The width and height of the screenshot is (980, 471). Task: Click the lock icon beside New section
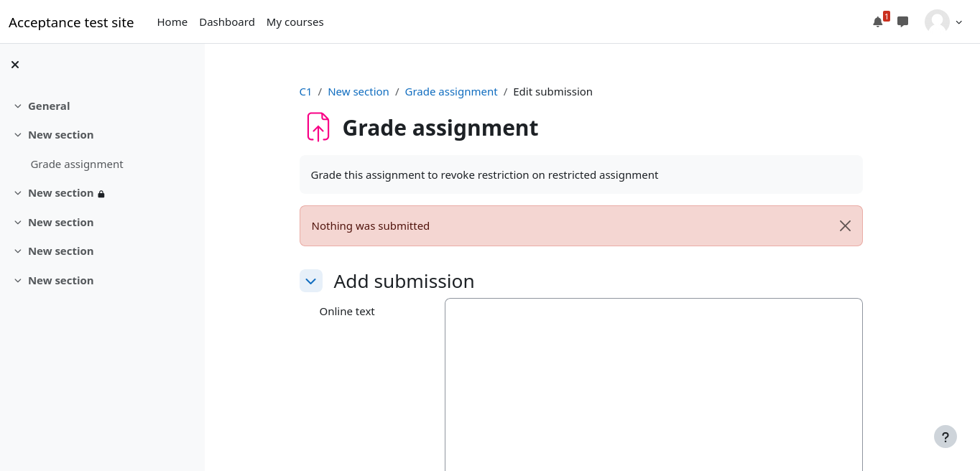(x=101, y=194)
